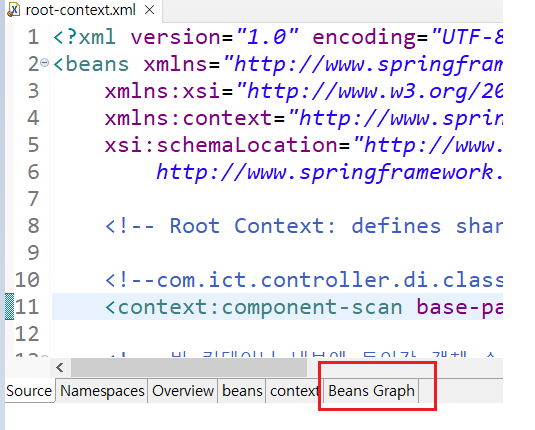Open the Namespaces tab
The width and height of the screenshot is (535, 430).
point(102,391)
